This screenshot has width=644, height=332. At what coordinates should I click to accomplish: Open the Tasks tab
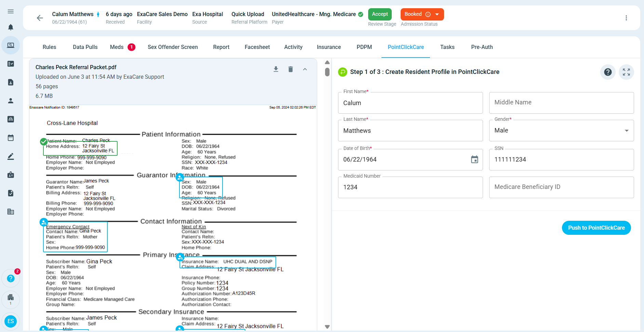pyautogui.click(x=447, y=47)
